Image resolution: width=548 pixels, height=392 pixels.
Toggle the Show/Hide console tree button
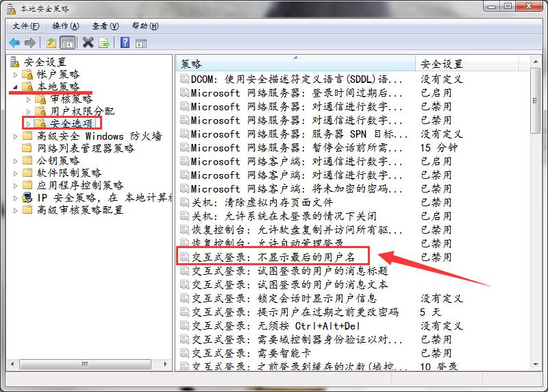click(x=67, y=42)
